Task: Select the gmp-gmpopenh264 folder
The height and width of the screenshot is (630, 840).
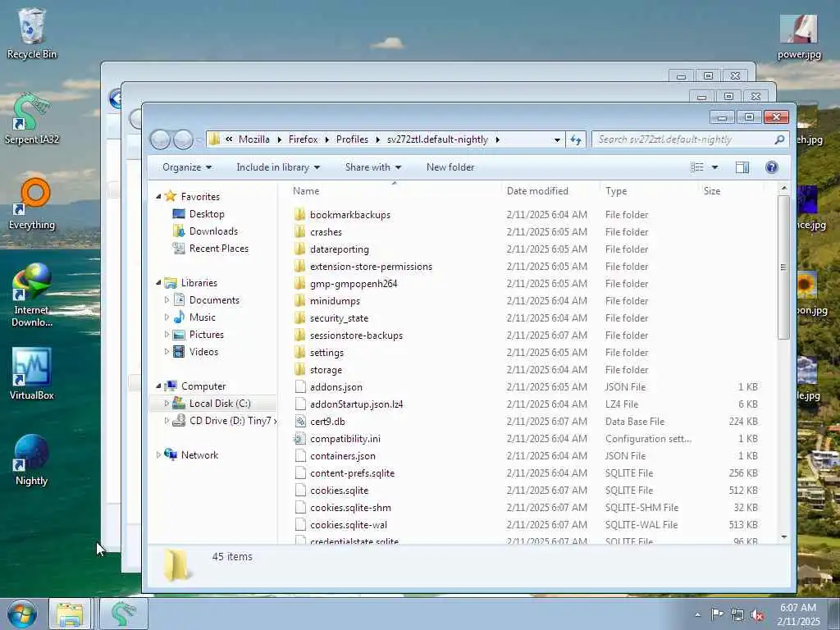Action: click(354, 283)
